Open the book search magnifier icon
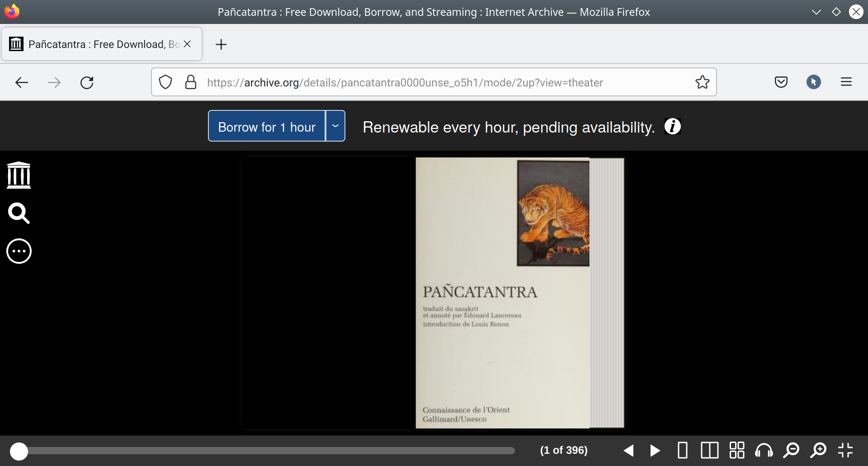This screenshot has width=868, height=466. click(19, 213)
